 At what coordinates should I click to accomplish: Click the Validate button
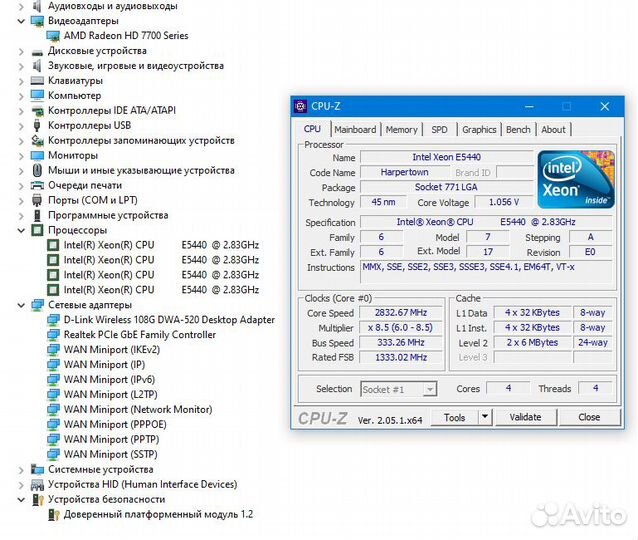tap(525, 417)
